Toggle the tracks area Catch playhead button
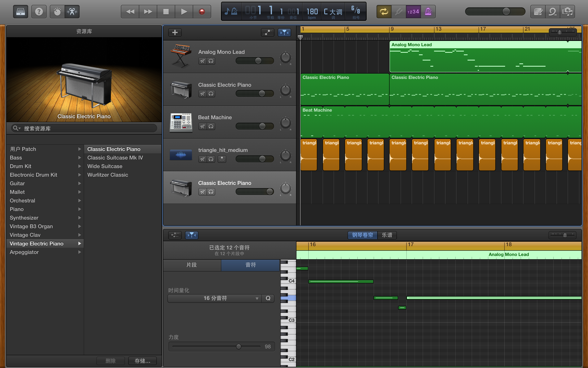588x368 pixels. pos(284,32)
